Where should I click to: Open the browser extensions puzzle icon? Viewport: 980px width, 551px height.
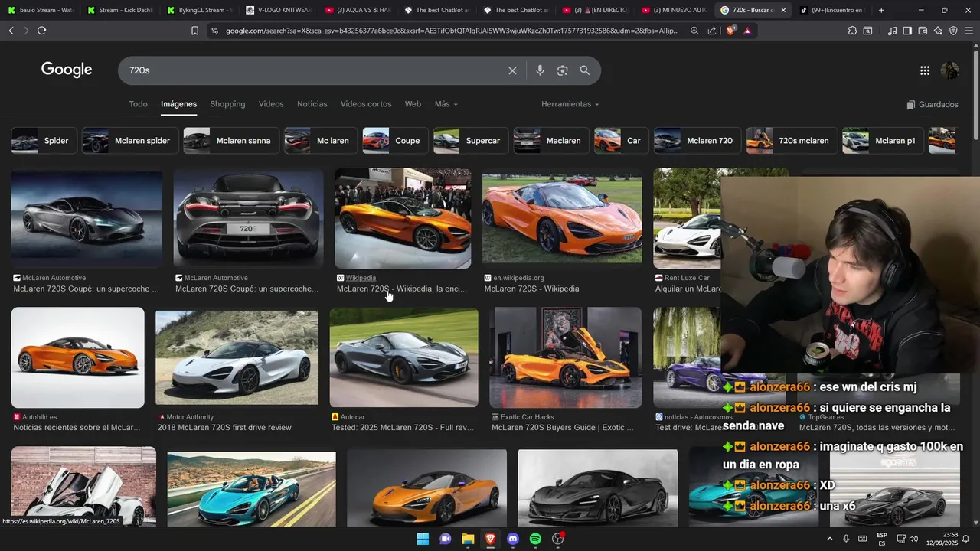(x=852, y=31)
